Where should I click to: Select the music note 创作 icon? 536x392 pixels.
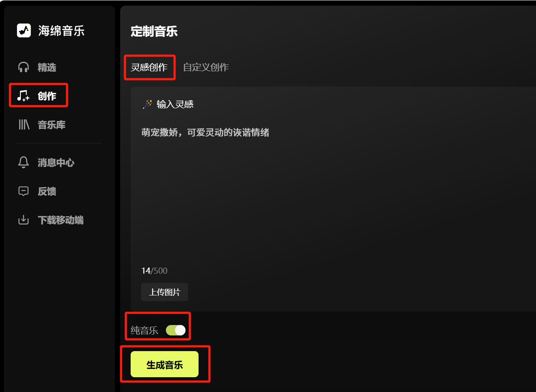23,96
